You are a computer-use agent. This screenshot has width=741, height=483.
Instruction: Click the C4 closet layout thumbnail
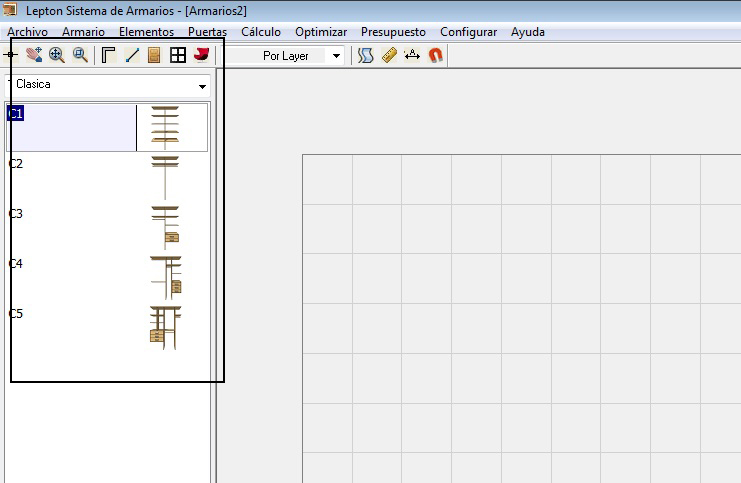(166, 278)
